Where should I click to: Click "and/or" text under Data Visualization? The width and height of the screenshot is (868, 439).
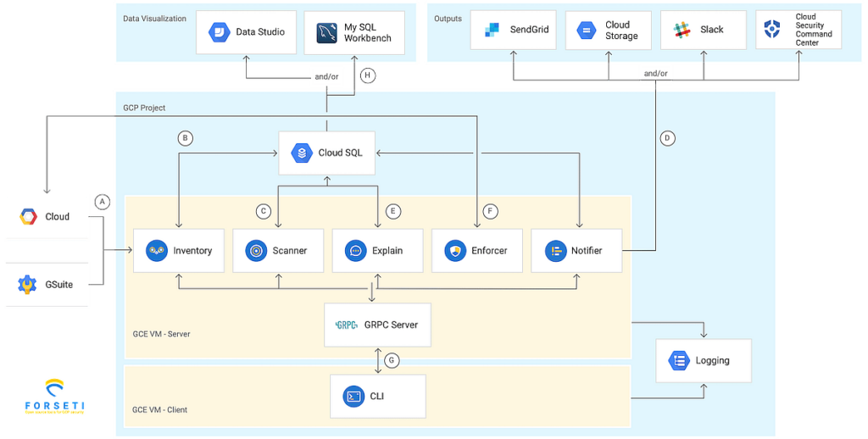[x=326, y=77]
